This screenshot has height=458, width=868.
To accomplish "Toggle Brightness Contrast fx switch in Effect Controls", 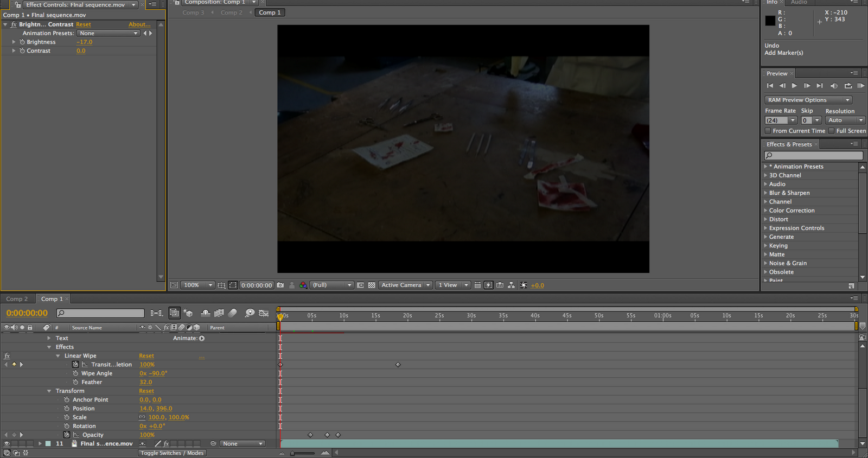I will point(14,24).
